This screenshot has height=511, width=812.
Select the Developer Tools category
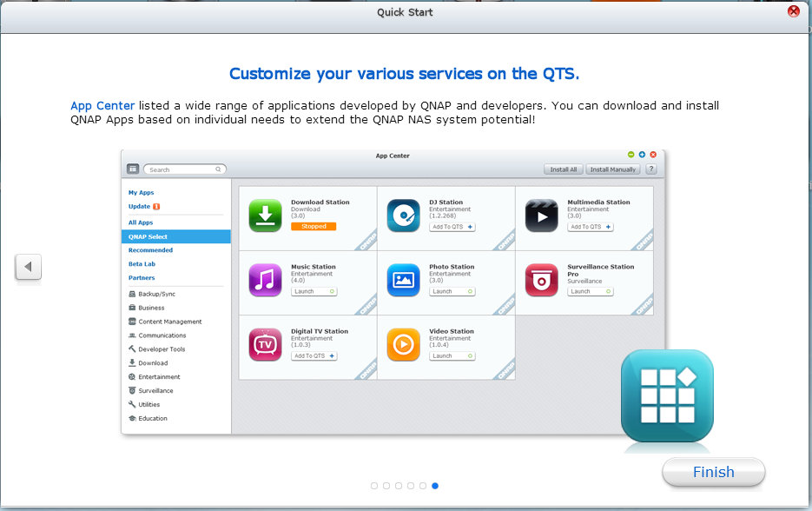point(157,349)
